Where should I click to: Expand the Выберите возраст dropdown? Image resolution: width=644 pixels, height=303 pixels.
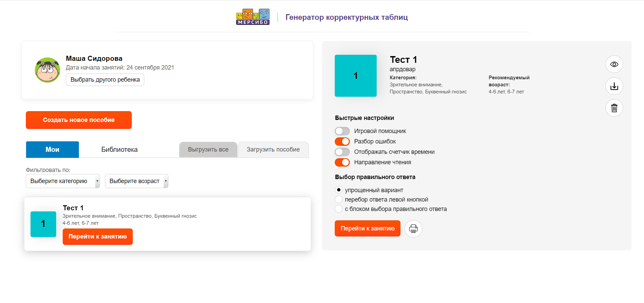click(x=137, y=181)
